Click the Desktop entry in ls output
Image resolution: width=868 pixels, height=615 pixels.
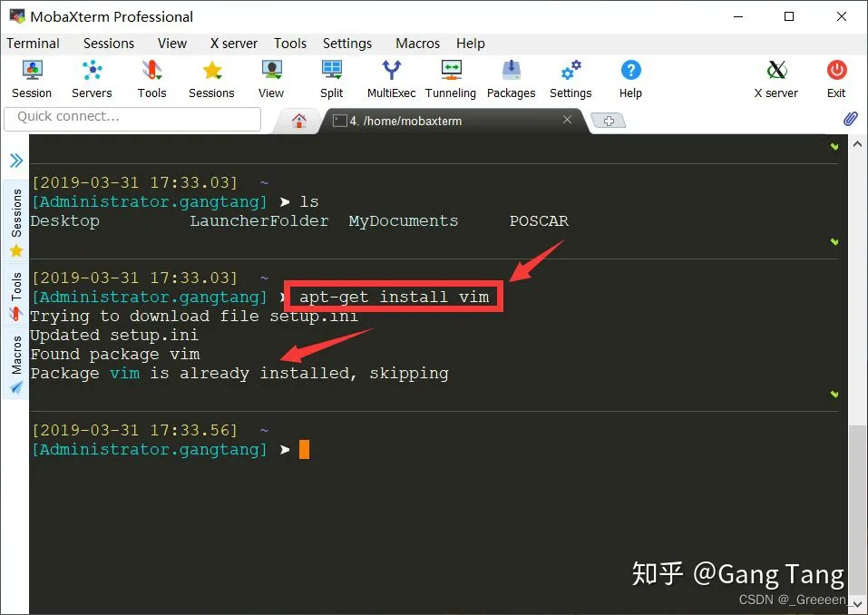(x=64, y=220)
